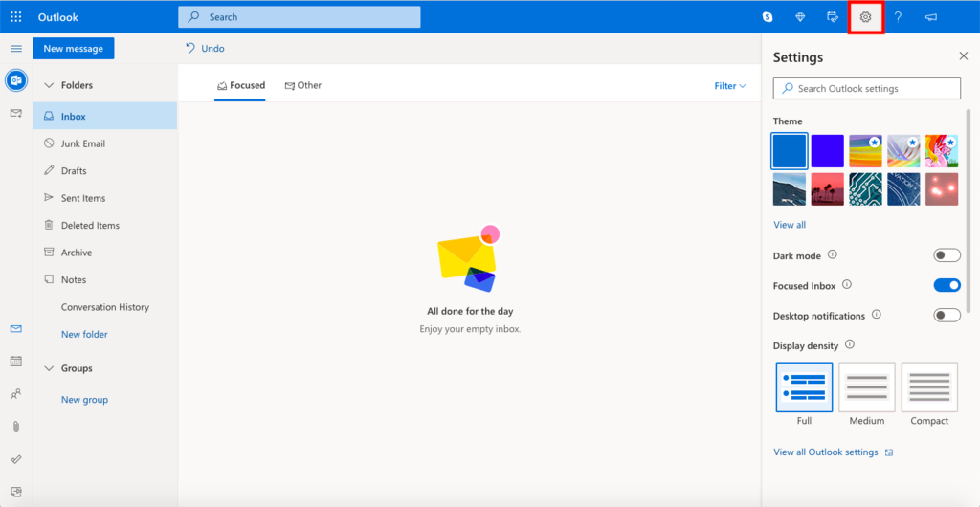Click info icon next to Display density
Screen dimensions: 980x507
coord(850,344)
